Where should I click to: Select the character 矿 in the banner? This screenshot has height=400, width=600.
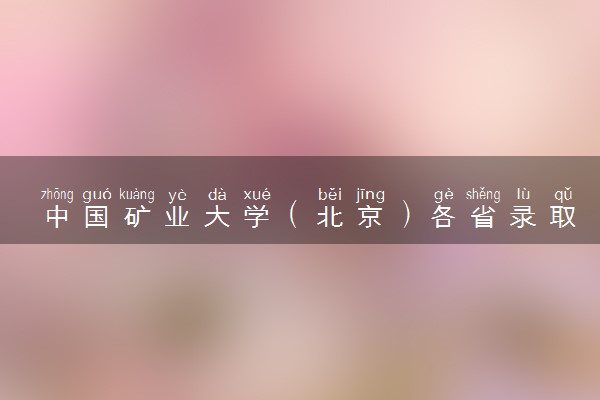[x=137, y=217]
